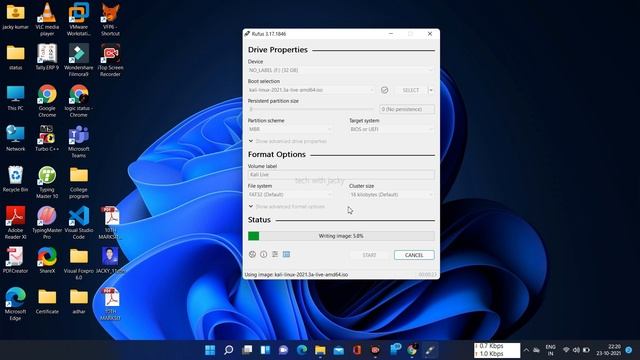Open the College program folder
This screenshot has width=640, height=360.
coord(78,182)
